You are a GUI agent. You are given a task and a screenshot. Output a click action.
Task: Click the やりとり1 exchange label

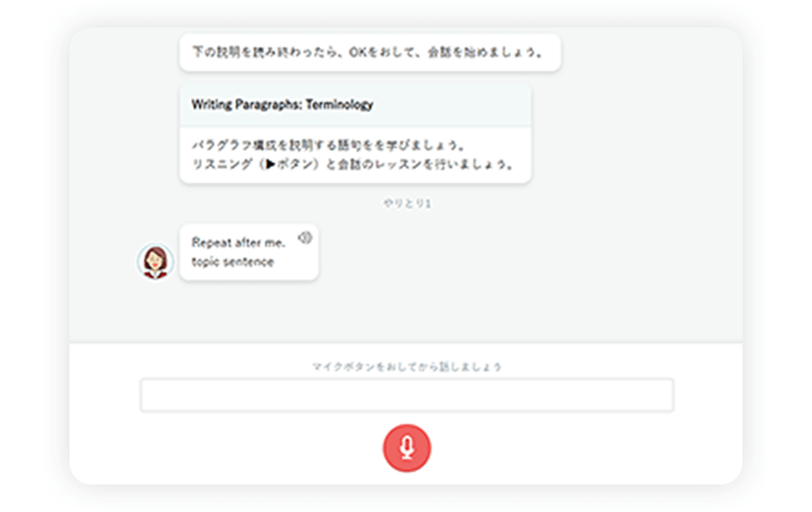click(x=406, y=203)
